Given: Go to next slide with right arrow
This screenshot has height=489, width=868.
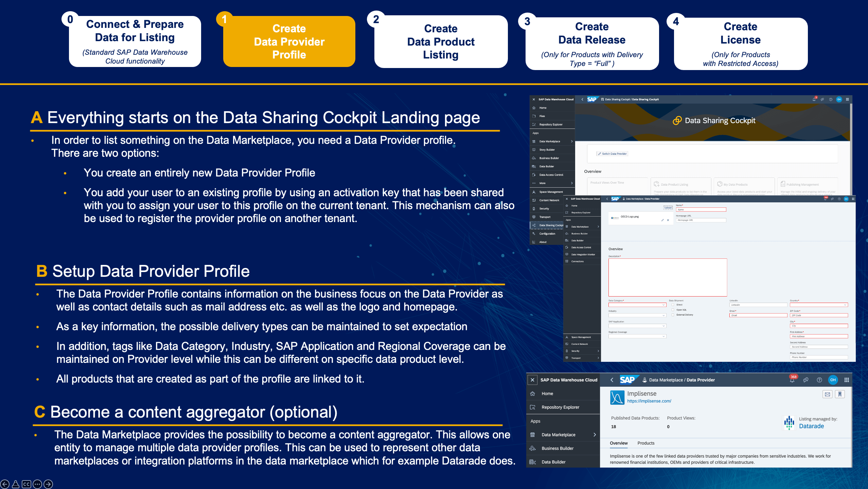Looking at the screenshot, I should pos(48,484).
